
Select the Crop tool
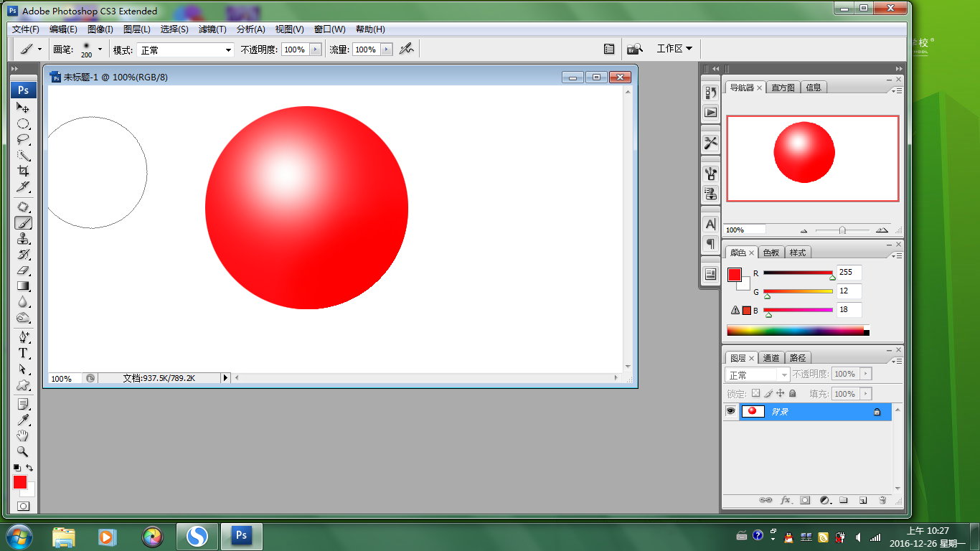(x=23, y=171)
